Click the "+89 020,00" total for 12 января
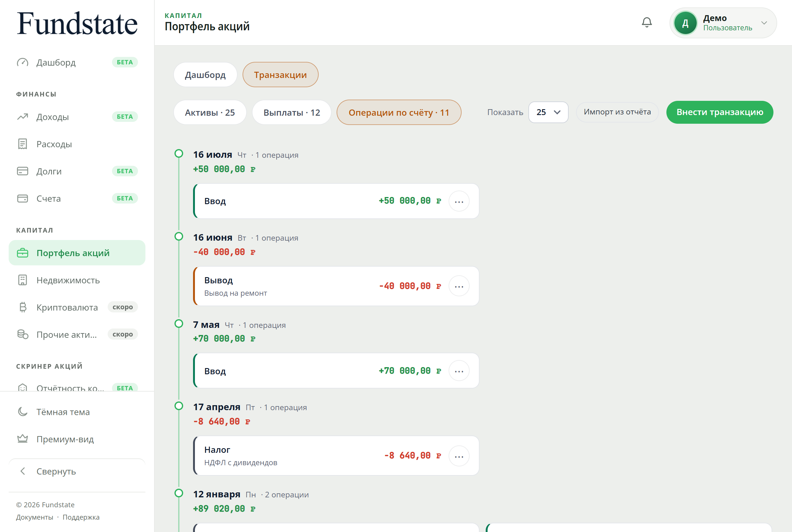Image resolution: width=792 pixels, height=532 pixels. pos(224,508)
